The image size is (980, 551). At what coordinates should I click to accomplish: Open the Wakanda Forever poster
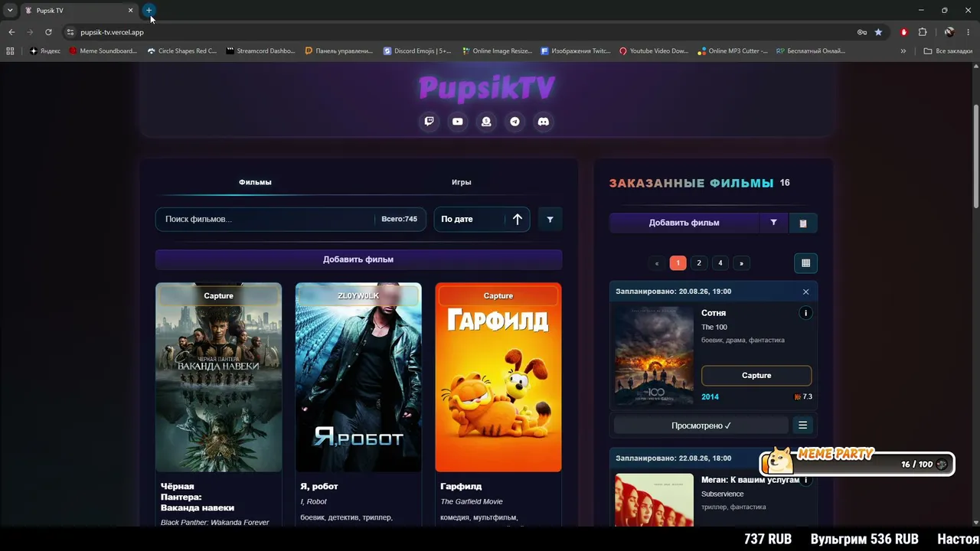[x=219, y=377]
